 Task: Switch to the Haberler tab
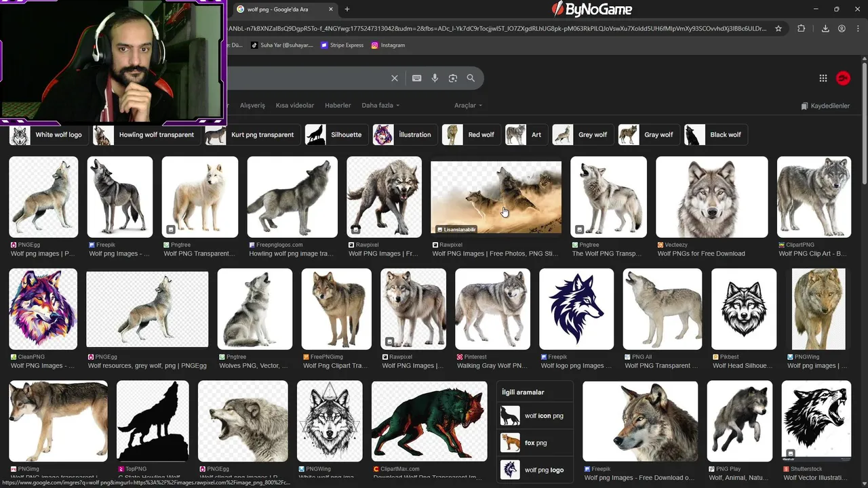click(x=338, y=106)
